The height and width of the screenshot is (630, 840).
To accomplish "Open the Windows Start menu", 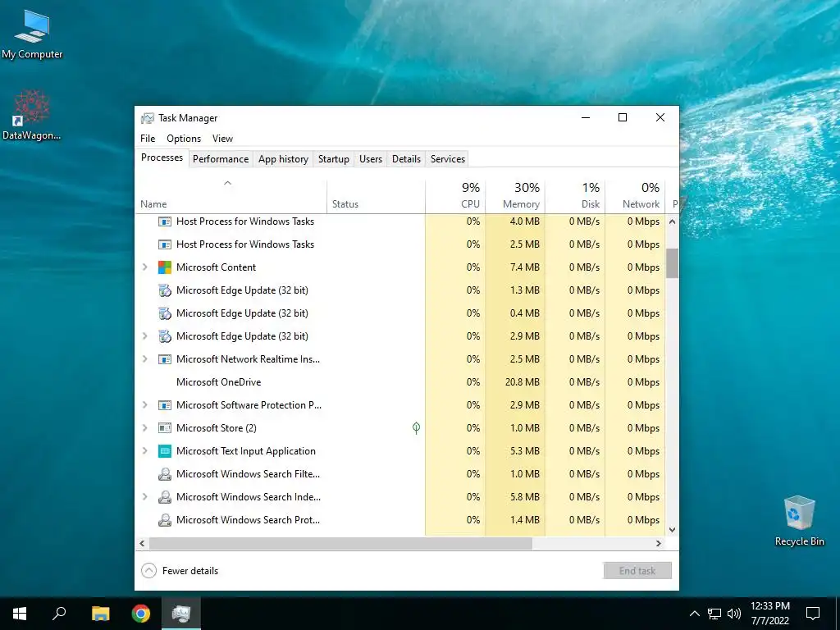I will pyautogui.click(x=20, y=614).
